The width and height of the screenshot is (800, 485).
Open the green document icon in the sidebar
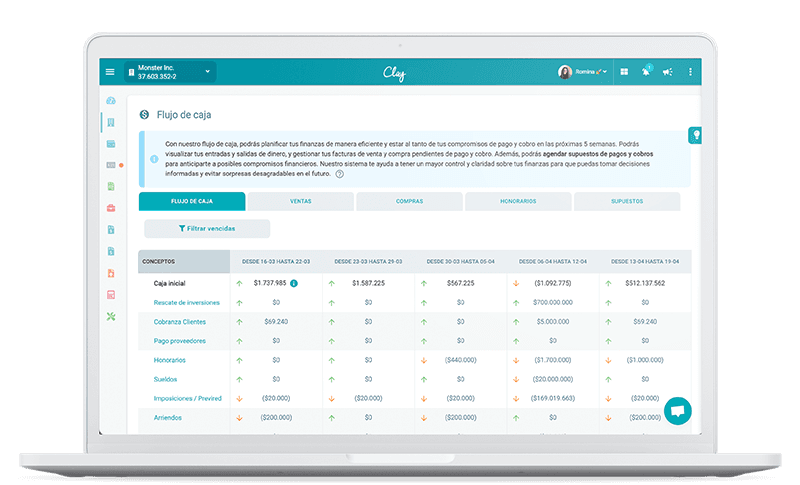[x=111, y=187]
